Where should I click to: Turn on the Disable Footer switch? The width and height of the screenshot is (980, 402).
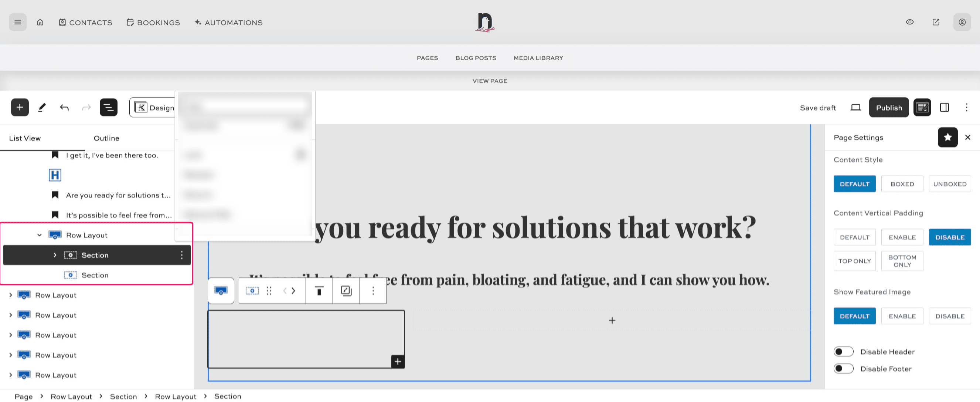(x=843, y=368)
